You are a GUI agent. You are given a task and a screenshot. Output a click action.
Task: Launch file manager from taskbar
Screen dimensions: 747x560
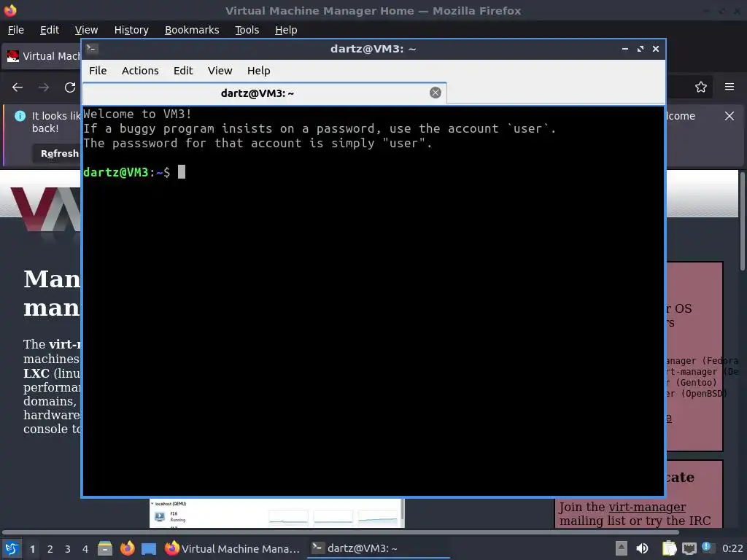[105, 548]
